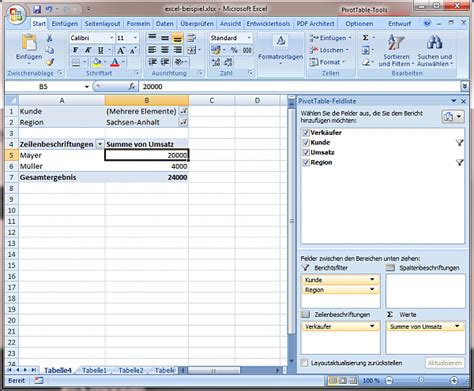Image resolution: width=474 pixels, height=391 pixels.
Task: Click the Aktualisieren button
Action: 445,363
